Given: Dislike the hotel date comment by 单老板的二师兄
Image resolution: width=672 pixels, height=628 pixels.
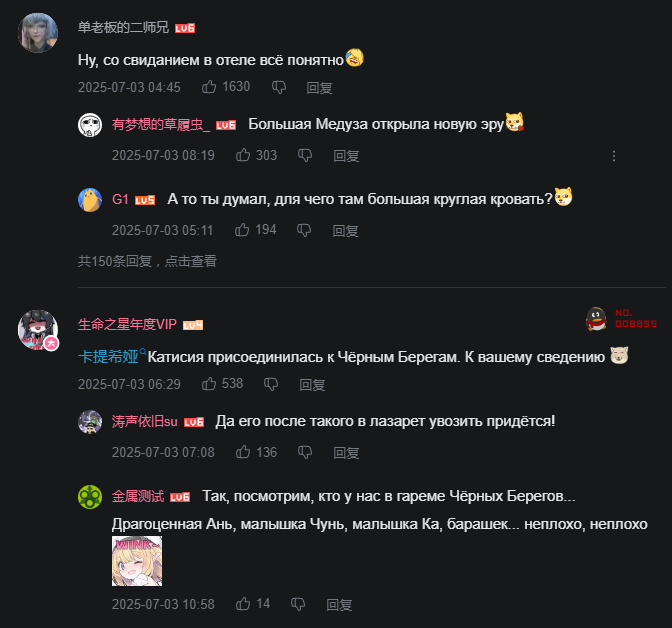Looking at the screenshot, I should [x=279, y=87].
